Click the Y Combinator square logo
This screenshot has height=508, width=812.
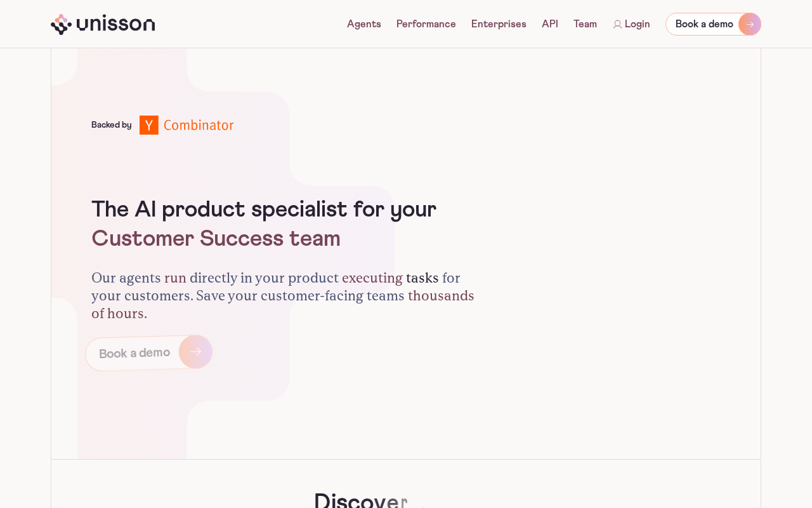pos(149,125)
